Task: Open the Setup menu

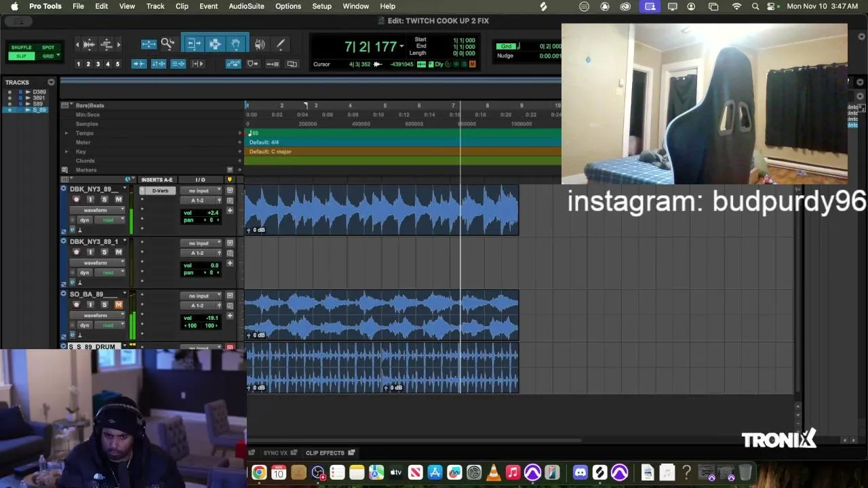Action: tap(321, 6)
